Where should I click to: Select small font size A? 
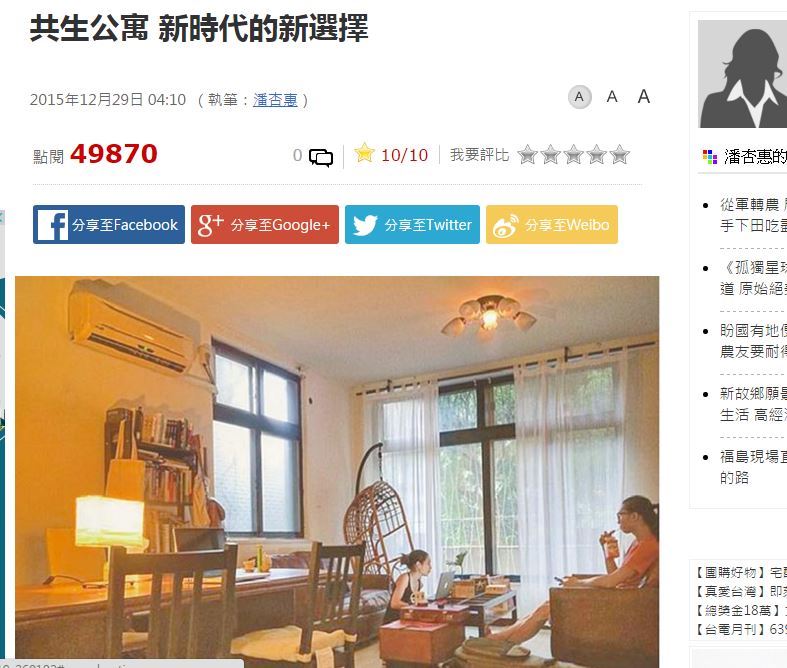tap(579, 97)
